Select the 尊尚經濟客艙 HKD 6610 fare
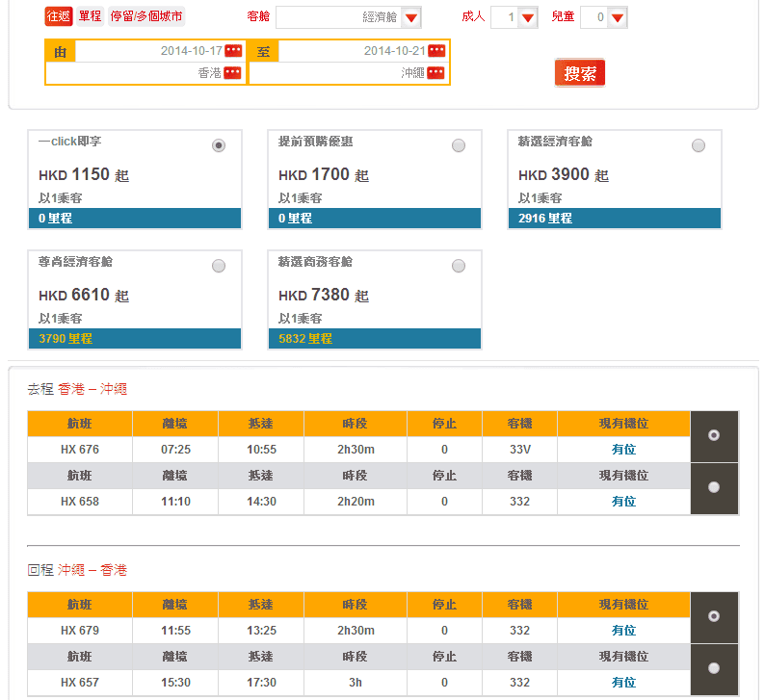Viewport: 765px width, 700px height. (219, 266)
